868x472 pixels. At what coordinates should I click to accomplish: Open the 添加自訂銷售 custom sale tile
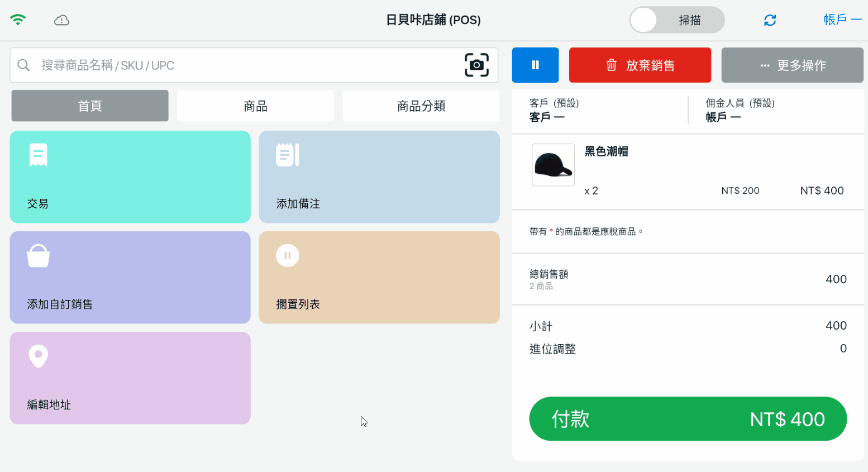click(130, 277)
